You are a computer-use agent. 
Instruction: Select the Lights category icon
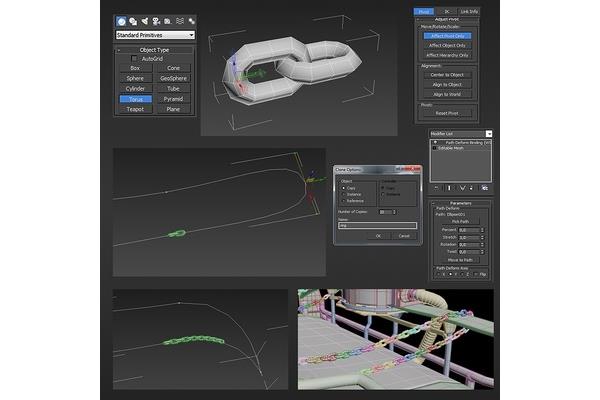coord(145,21)
